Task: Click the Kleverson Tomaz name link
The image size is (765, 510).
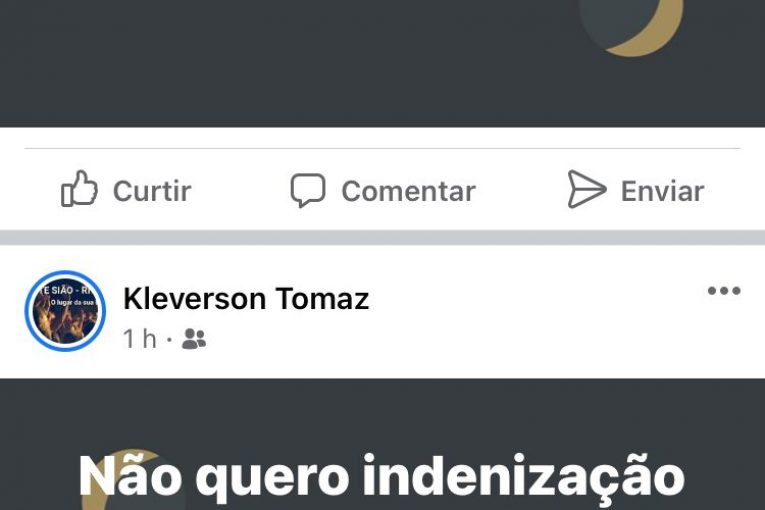Action: pos(246,298)
